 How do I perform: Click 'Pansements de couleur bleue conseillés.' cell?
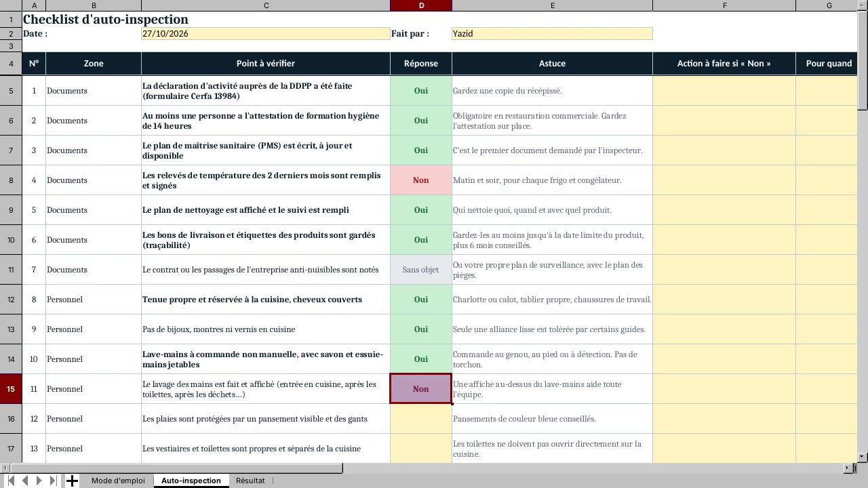coord(552,419)
